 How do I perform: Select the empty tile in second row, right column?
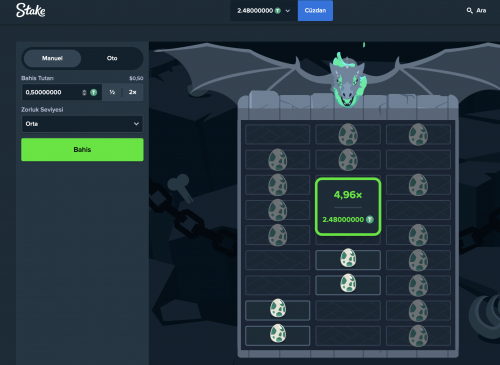click(418, 160)
